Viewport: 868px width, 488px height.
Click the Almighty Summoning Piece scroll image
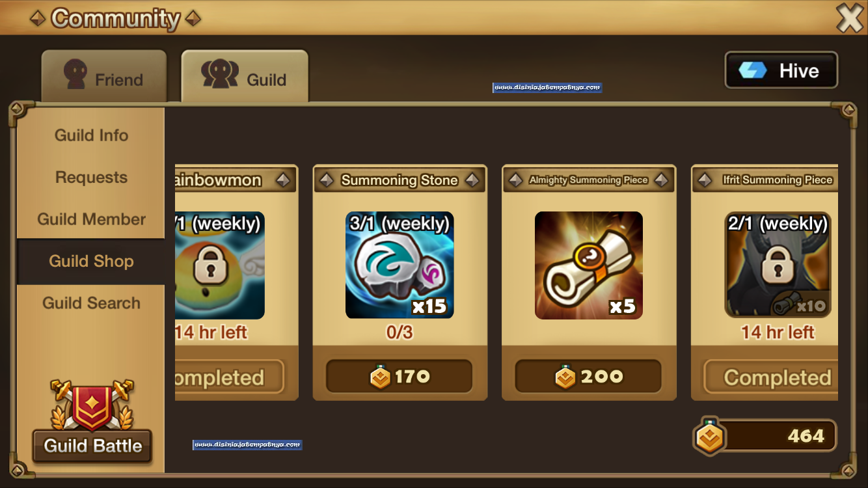coord(589,265)
